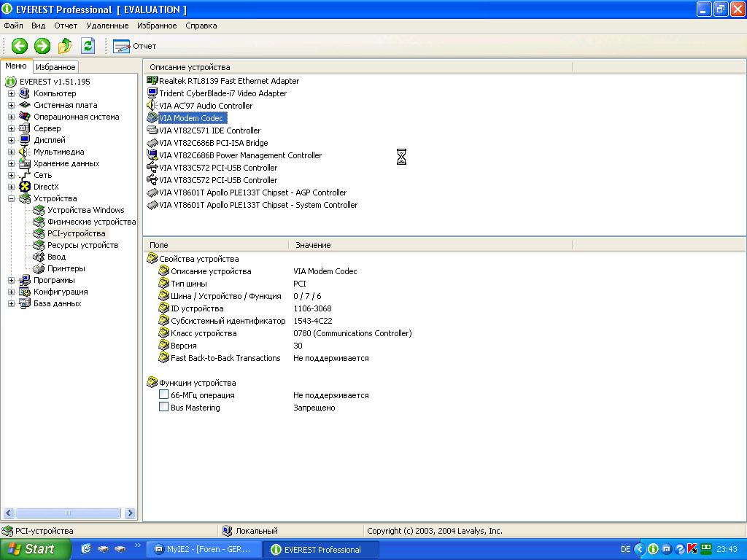Open the Отчет report wizard
The width and height of the screenshot is (747, 560).
(x=134, y=46)
